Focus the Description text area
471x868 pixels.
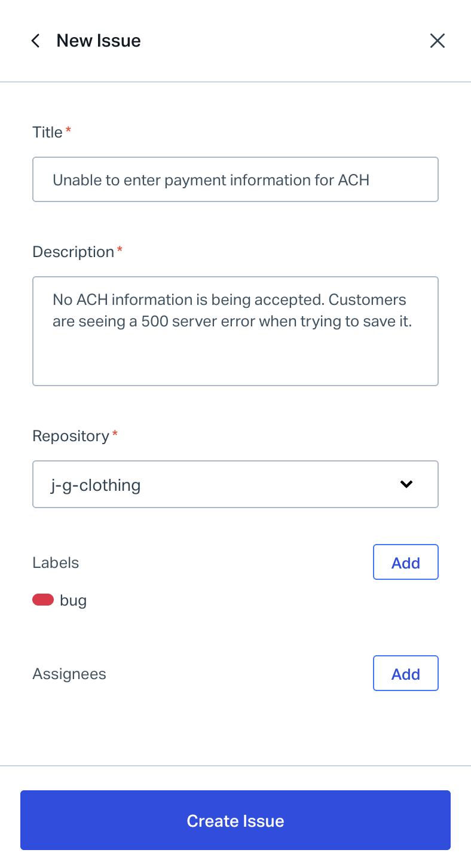coord(235,331)
